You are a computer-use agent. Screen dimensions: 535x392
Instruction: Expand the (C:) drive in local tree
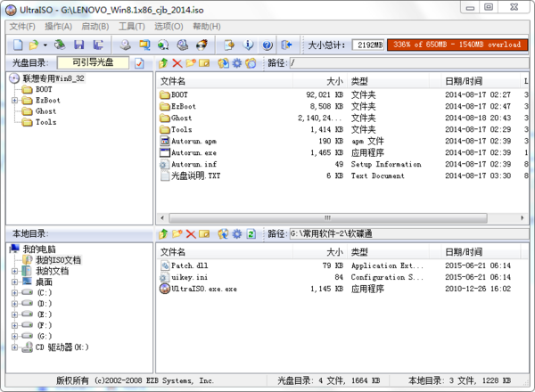[14, 292]
